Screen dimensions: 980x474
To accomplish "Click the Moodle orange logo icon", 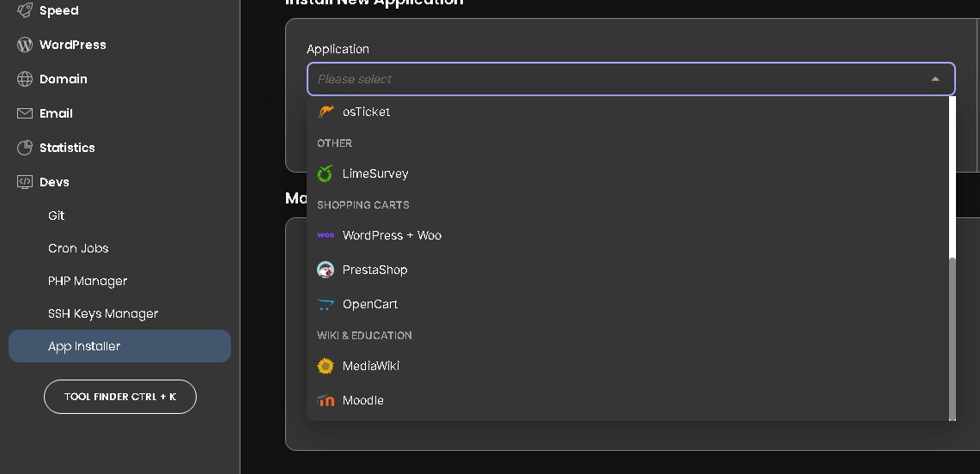I will pos(326,400).
